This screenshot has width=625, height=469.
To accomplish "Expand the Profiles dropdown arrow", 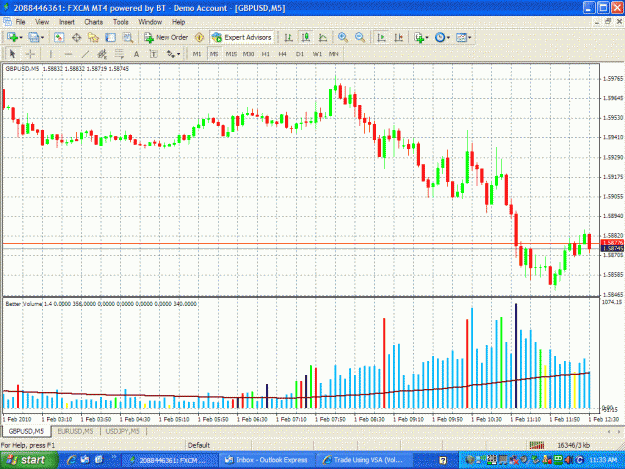I will pyautogui.click(x=42, y=38).
